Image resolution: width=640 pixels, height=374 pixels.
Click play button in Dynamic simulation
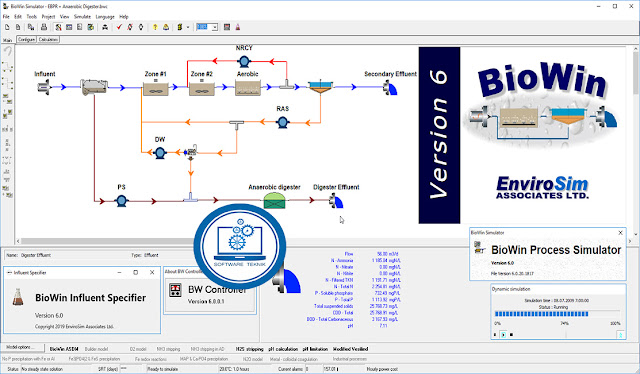coord(503,334)
